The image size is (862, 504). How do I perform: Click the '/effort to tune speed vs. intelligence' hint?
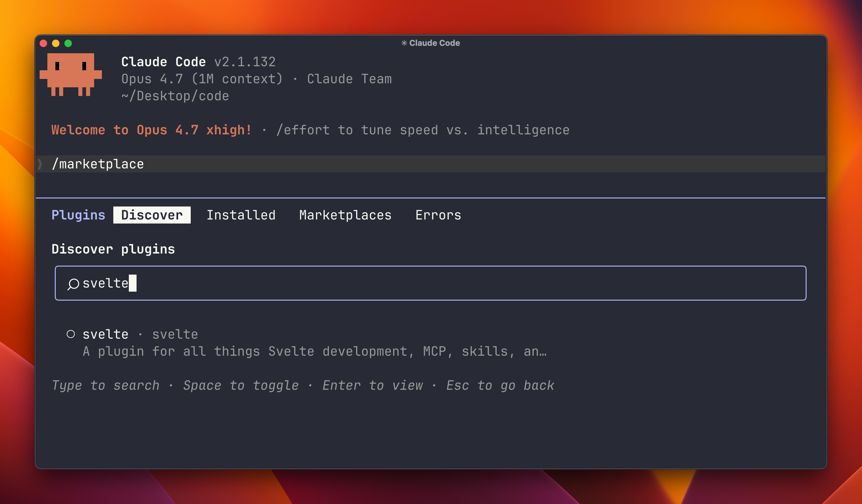click(x=423, y=130)
